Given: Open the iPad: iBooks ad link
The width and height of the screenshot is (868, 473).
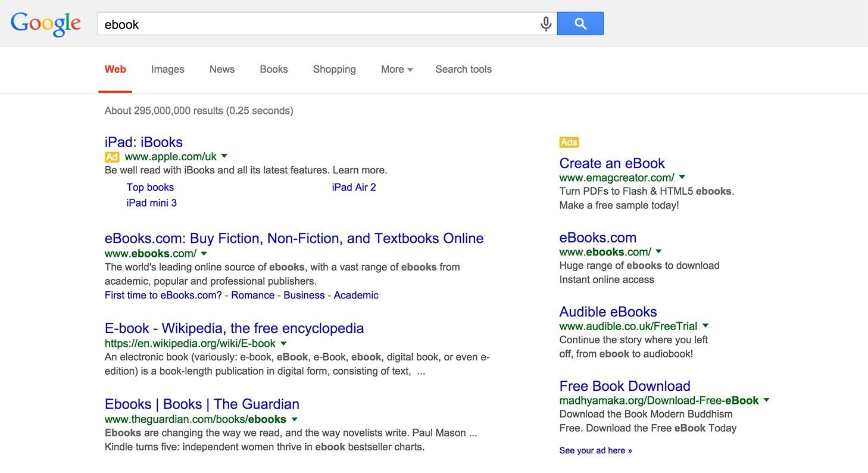Looking at the screenshot, I should tap(143, 142).
